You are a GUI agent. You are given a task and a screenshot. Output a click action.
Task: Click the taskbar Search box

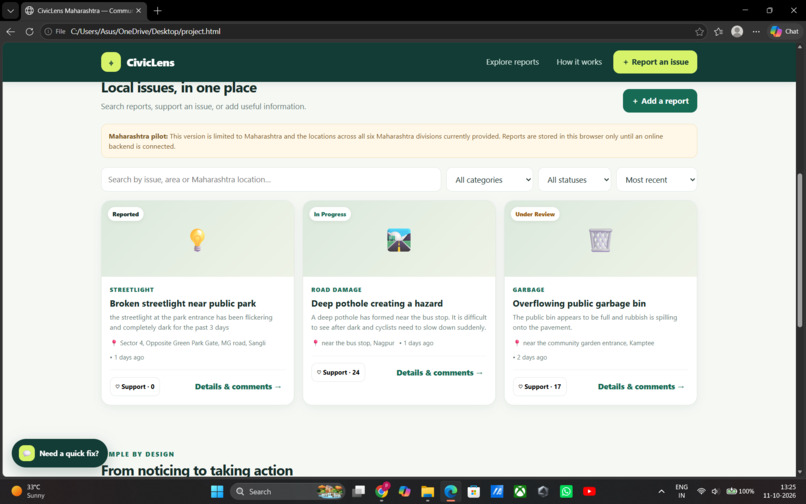pos(288,492)
